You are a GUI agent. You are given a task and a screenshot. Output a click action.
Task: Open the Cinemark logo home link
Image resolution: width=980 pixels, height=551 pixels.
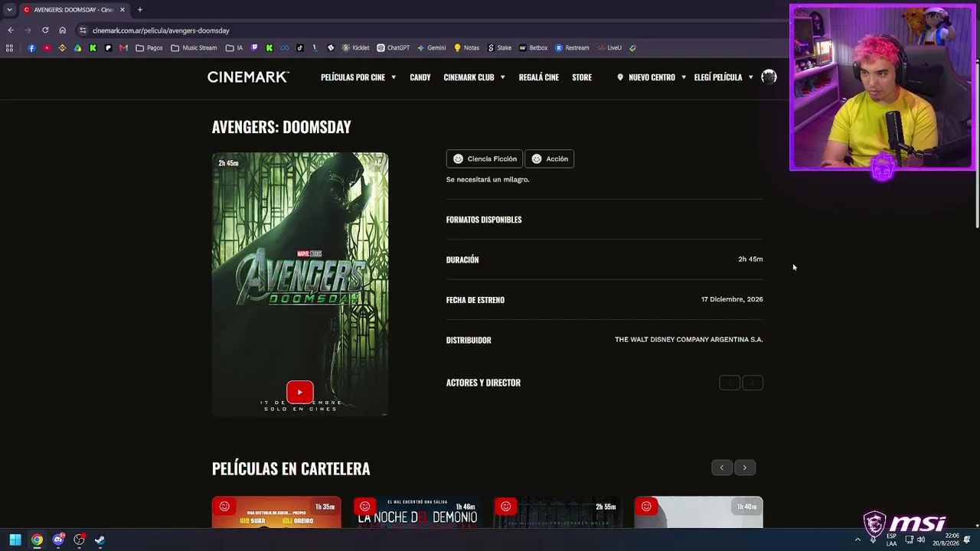click(248, 77)
